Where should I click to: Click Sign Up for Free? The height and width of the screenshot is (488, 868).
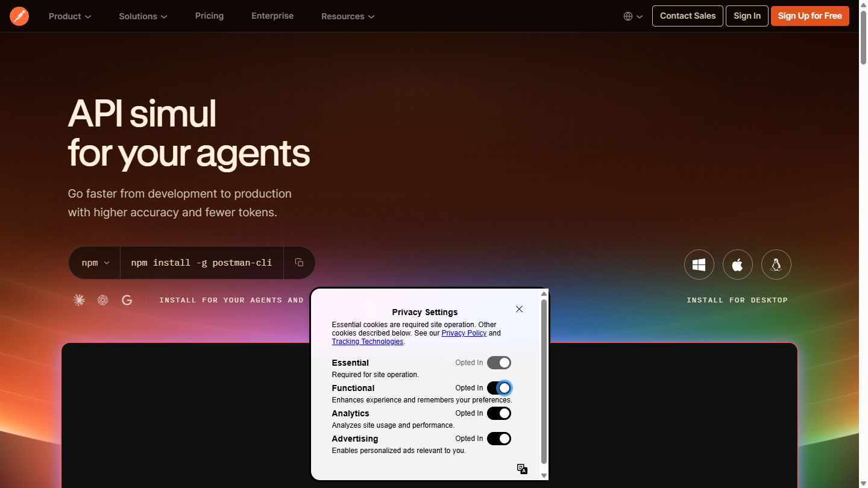pyautogui.click(x=810, y=16)
